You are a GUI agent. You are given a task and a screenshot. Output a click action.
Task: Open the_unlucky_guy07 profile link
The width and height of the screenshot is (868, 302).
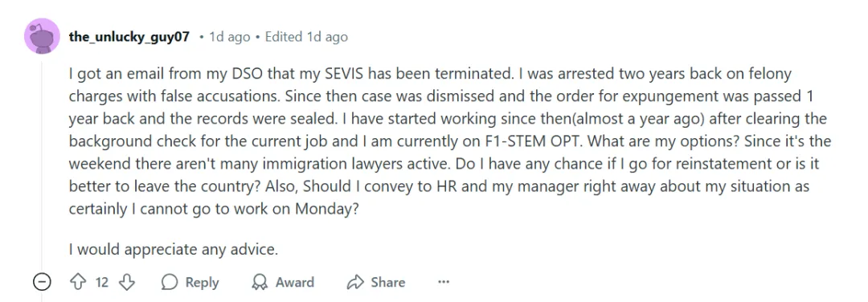point(129,37)
